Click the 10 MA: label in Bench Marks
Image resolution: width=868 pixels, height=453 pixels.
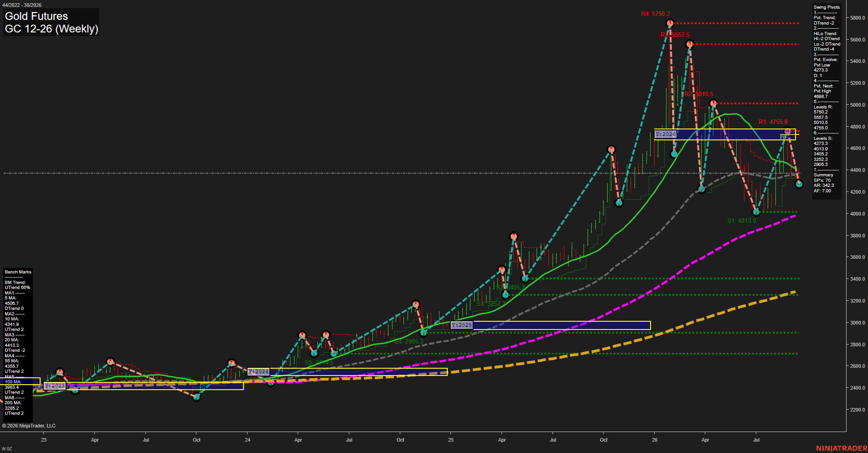tap(12, 319)
